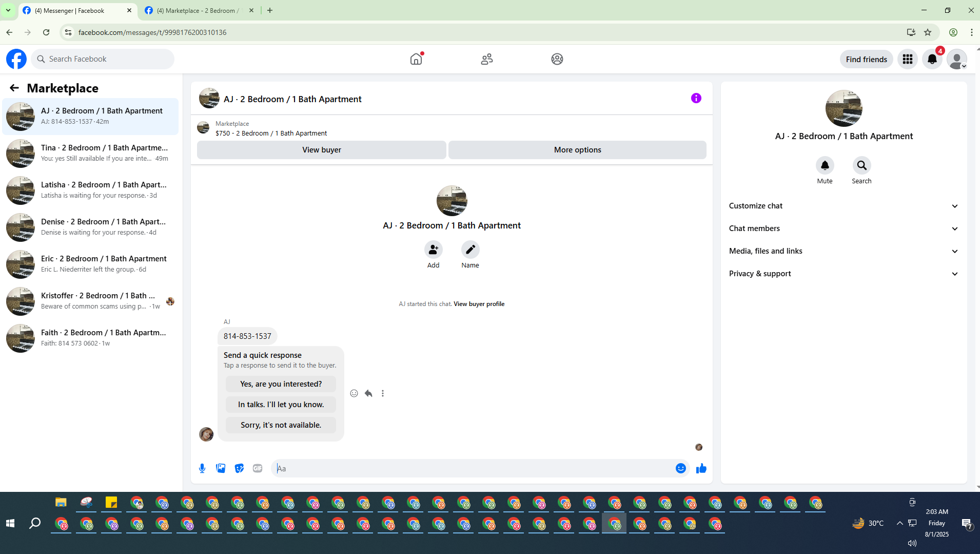Open the tab search dropdown in Chrome

8,10
